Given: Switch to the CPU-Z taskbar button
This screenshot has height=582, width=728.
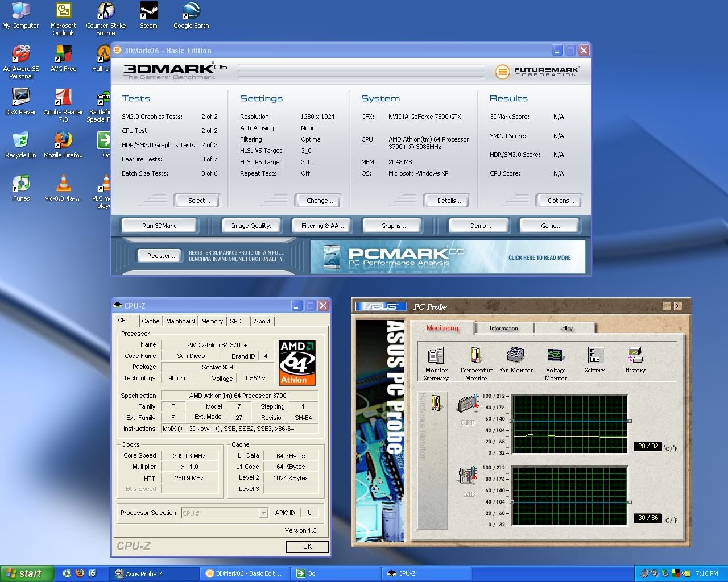Looking at the screenshot, I should [425, 573].
